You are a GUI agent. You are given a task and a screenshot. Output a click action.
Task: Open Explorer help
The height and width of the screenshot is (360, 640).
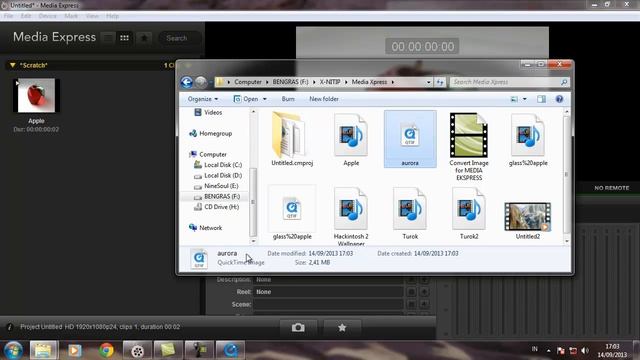(x=559, y=99)
